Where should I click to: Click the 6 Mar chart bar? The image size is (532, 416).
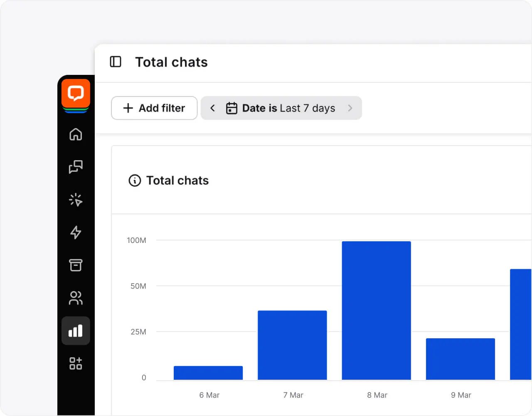coord(208,373)
